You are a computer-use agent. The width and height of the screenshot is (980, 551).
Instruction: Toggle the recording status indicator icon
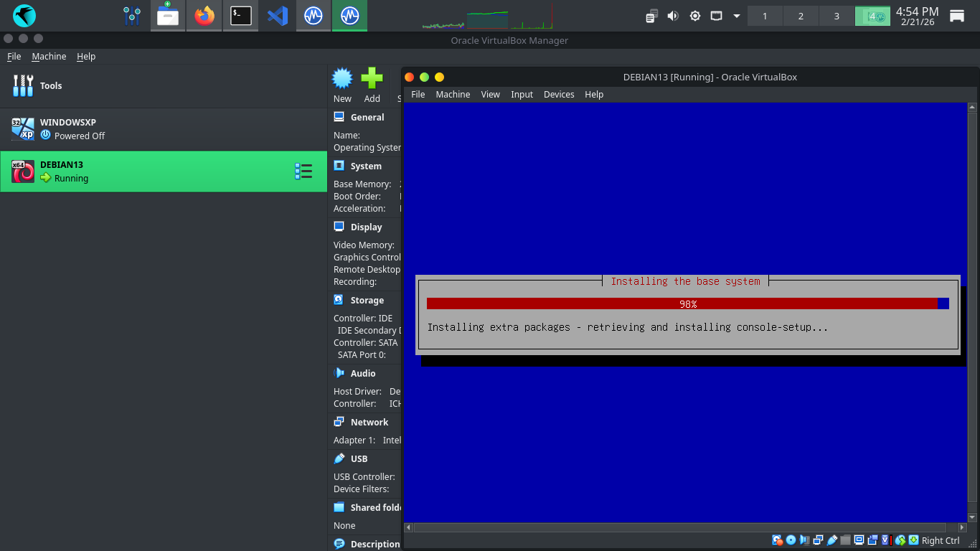[x=872, y=540]
